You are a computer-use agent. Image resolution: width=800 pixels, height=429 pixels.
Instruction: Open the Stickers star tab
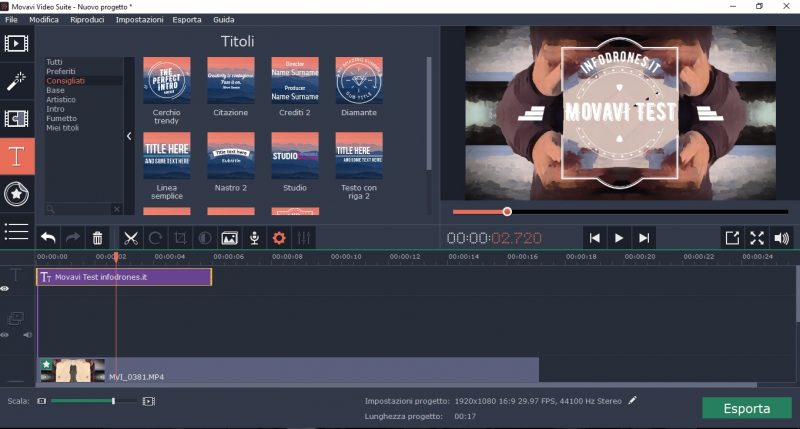click(x=16, y=194)
